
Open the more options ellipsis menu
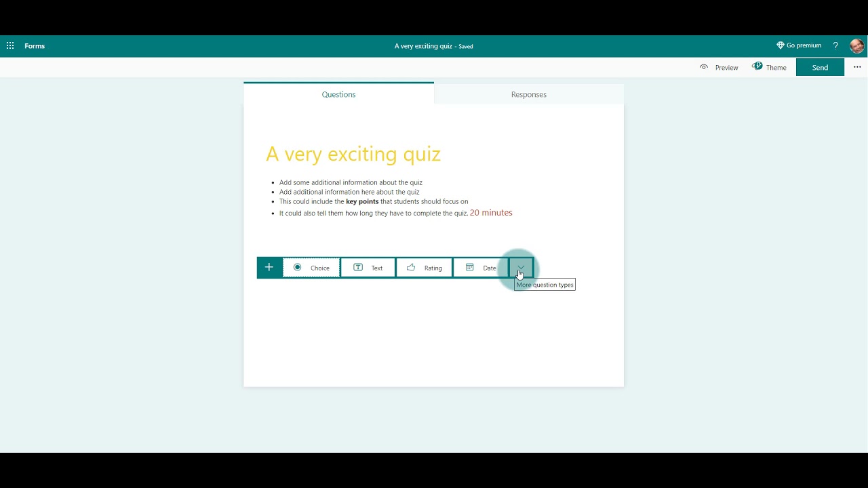[857, 67]
